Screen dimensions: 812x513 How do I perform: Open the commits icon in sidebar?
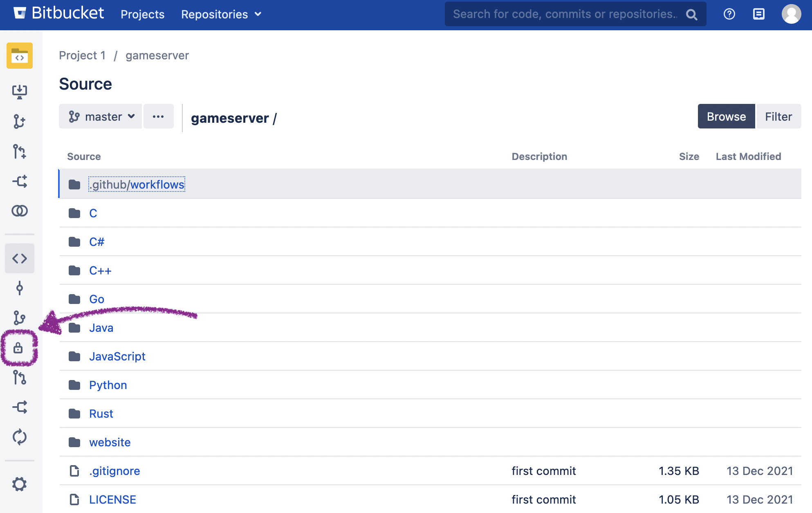19,288
